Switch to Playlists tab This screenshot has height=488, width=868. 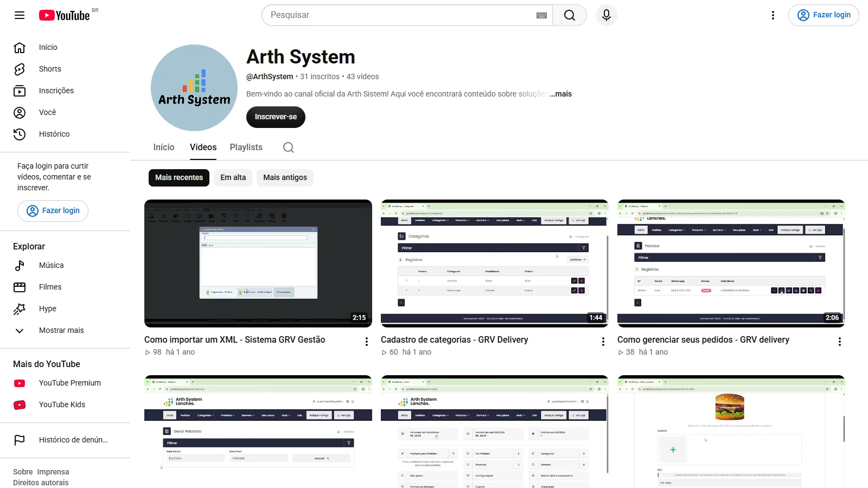pyautogui.click(x=246, y=147)
